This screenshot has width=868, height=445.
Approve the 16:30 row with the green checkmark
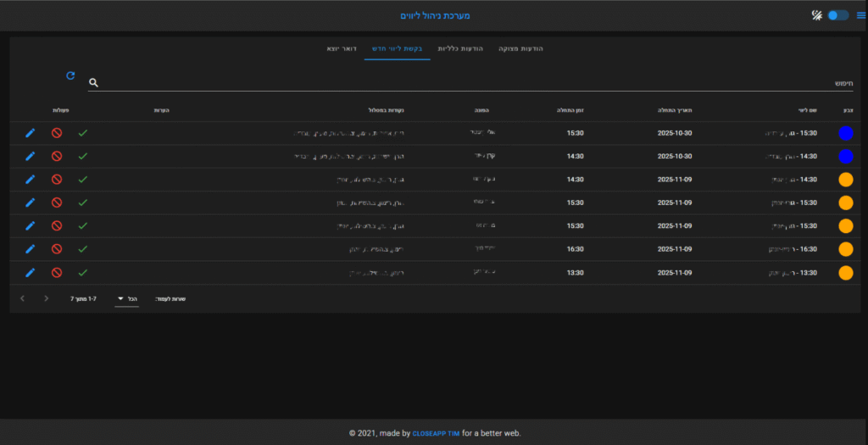82,249
